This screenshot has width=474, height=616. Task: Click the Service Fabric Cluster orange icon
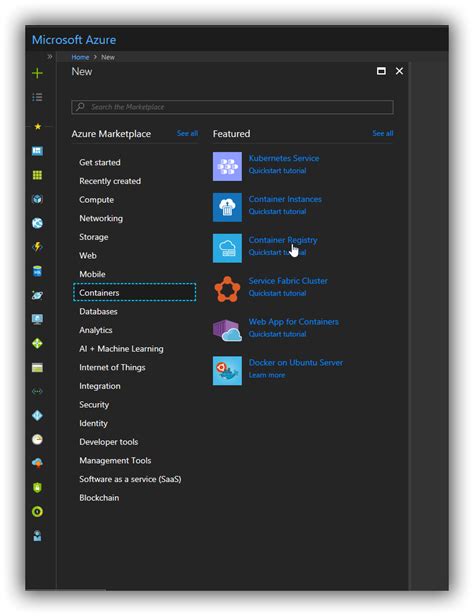[227, 289]
